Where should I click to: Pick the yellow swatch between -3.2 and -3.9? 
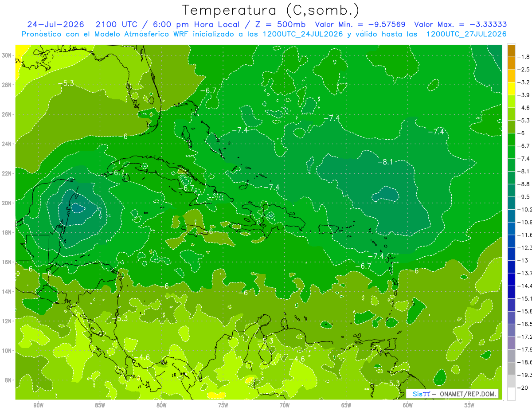tap(511, 89)
